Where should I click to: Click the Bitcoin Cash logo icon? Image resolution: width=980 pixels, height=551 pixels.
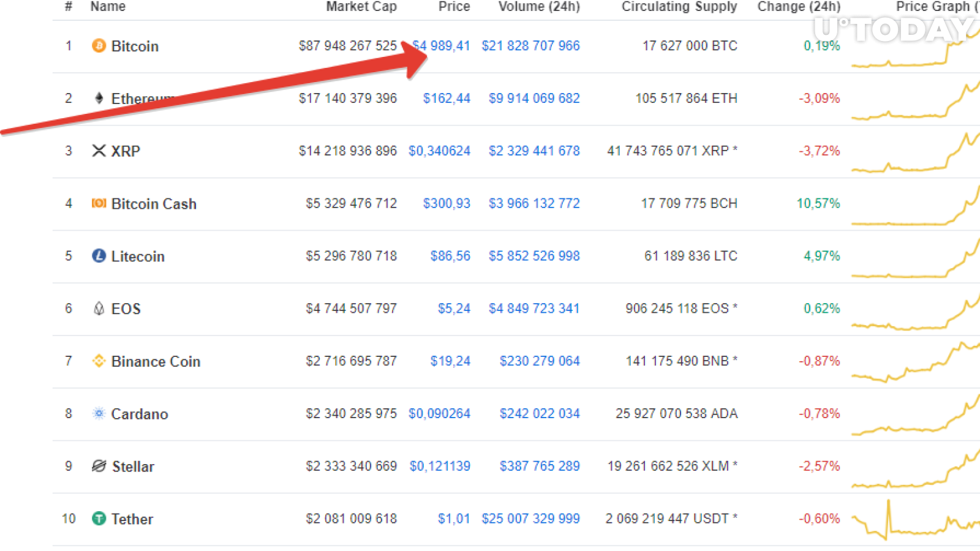click(x=99, y=203)
